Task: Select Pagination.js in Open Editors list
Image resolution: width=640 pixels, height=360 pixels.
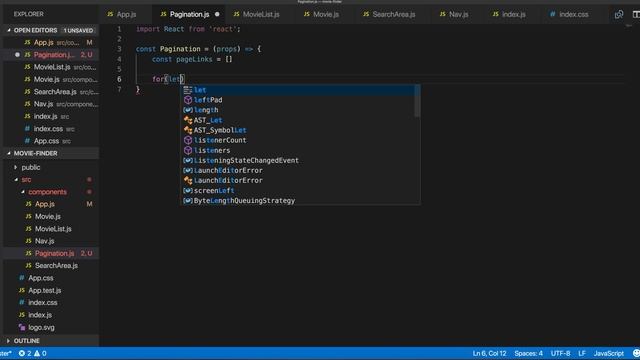Action: [51, 55]
